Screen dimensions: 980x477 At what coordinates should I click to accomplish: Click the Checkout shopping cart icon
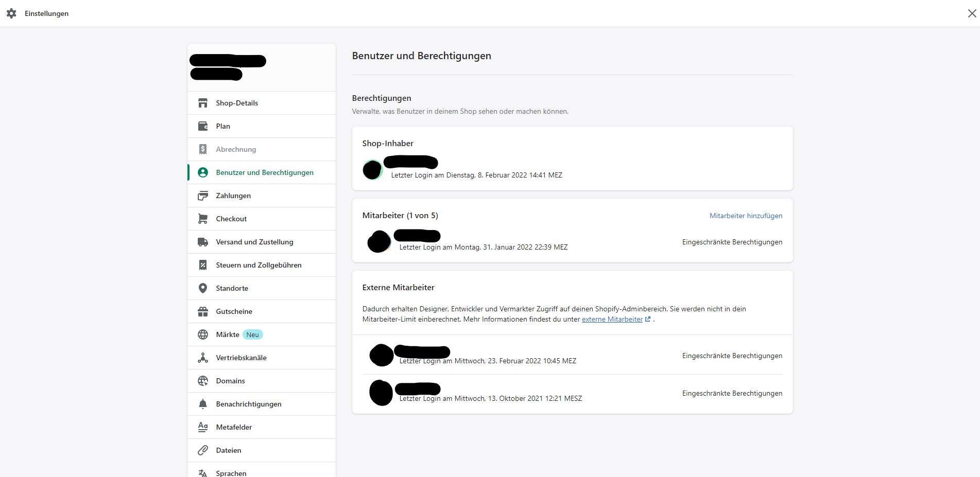(x=203, y=219)
